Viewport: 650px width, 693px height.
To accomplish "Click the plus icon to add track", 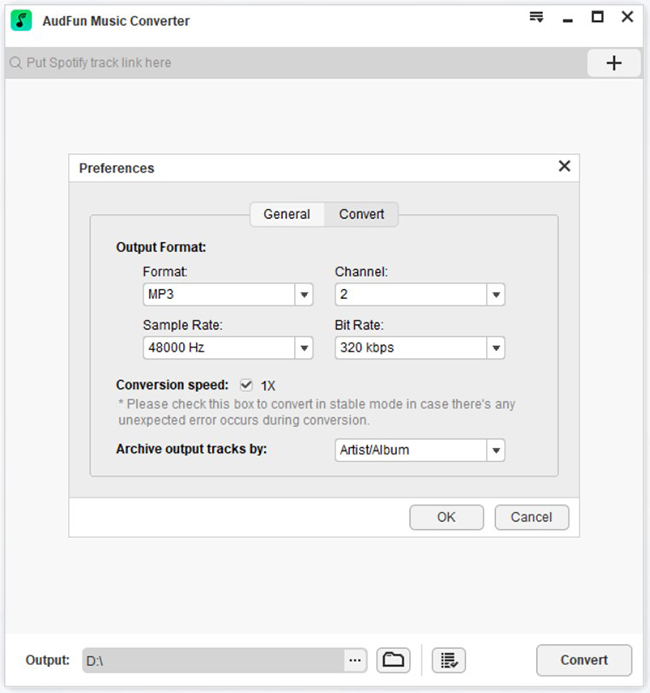I will (x=614, y=63).
